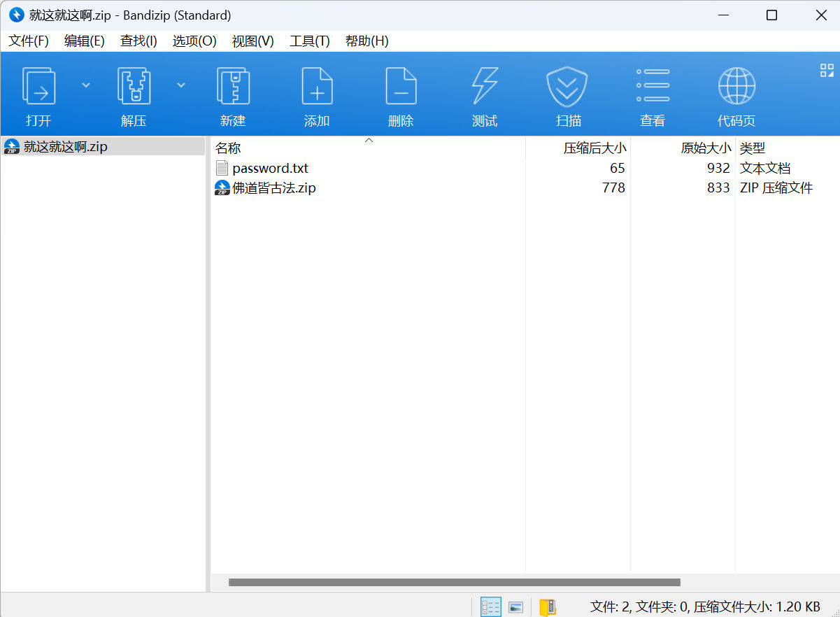840x617 pixels.
Task: Click the Open (打开) toolbar icon
Action: click(38, 86)
